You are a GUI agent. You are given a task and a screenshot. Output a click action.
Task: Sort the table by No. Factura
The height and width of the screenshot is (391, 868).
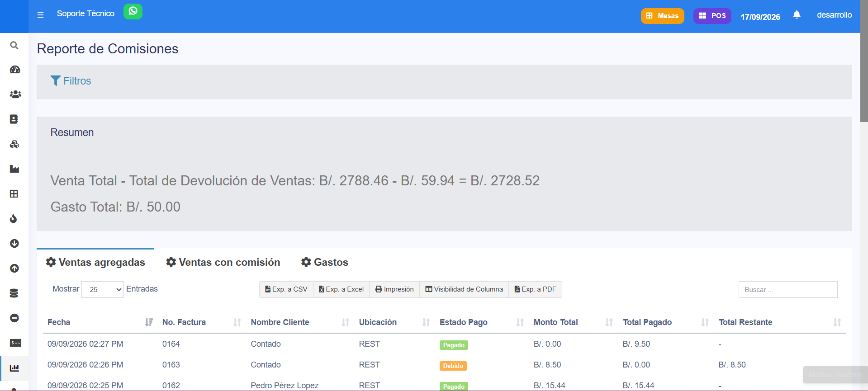tap(202, 322)
